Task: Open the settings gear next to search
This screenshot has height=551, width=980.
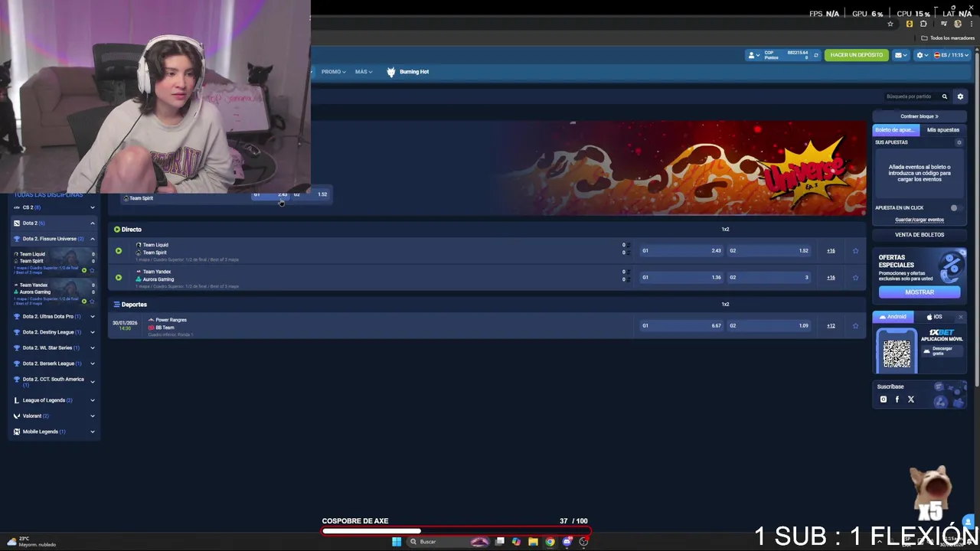Action: [960, 96]
